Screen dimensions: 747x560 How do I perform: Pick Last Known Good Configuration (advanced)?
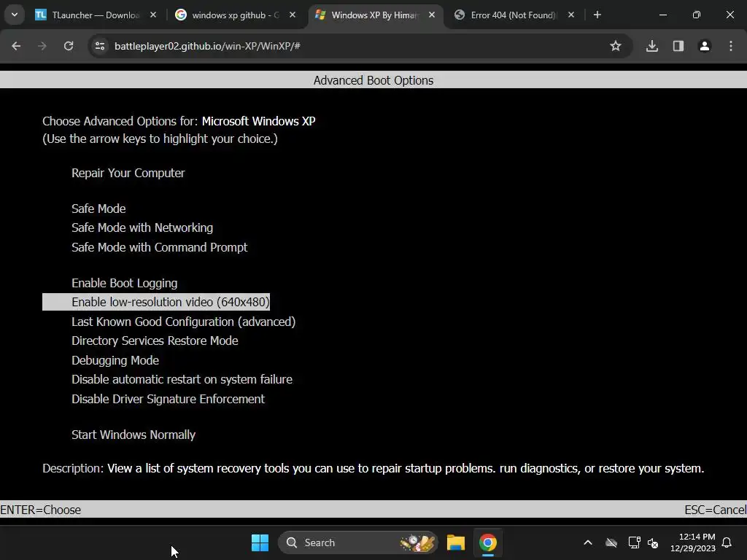pyautogui.click(x=183, y=322)
